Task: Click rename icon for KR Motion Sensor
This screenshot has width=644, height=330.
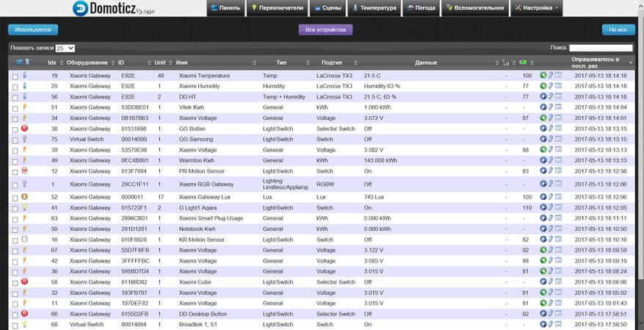Action: click(551, 239)
